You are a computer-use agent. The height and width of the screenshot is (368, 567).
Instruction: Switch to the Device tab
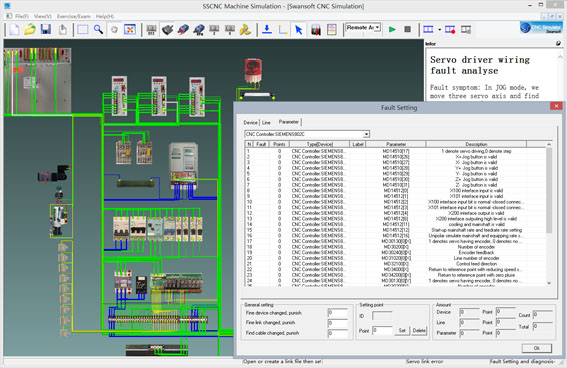click(251, 123)
